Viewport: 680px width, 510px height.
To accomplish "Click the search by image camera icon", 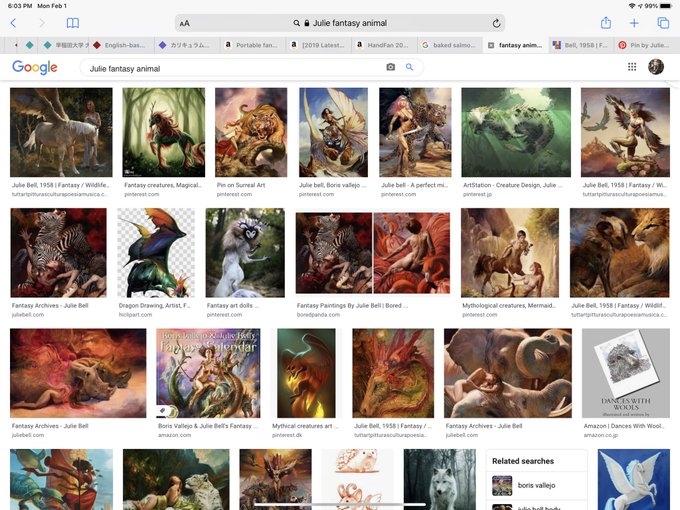I will coord(390,67).
